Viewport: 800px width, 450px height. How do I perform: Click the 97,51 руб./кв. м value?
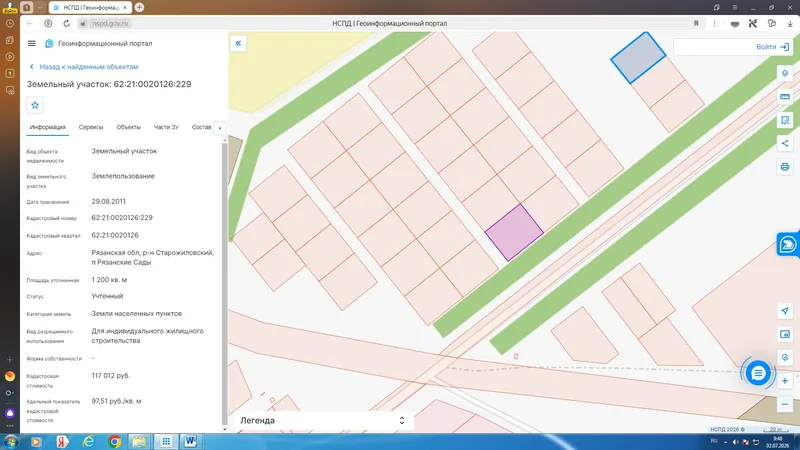click(x=116, y=401)
